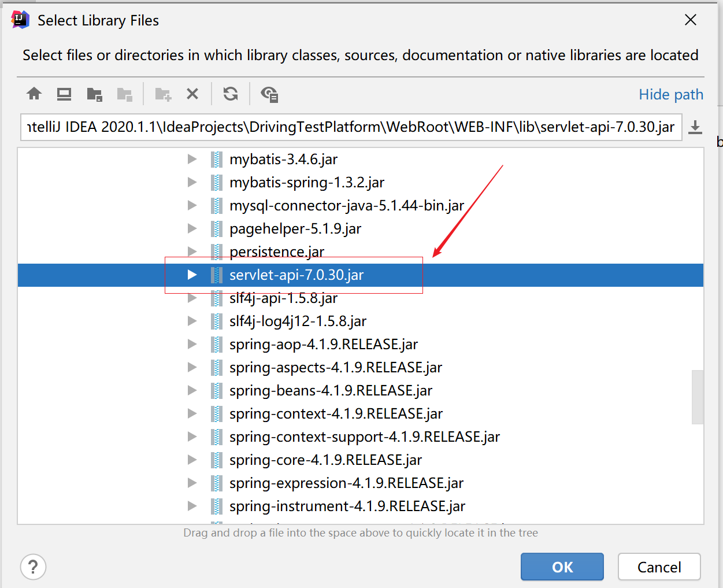Click the vertical scrollbar of the tree

[699, 397]
